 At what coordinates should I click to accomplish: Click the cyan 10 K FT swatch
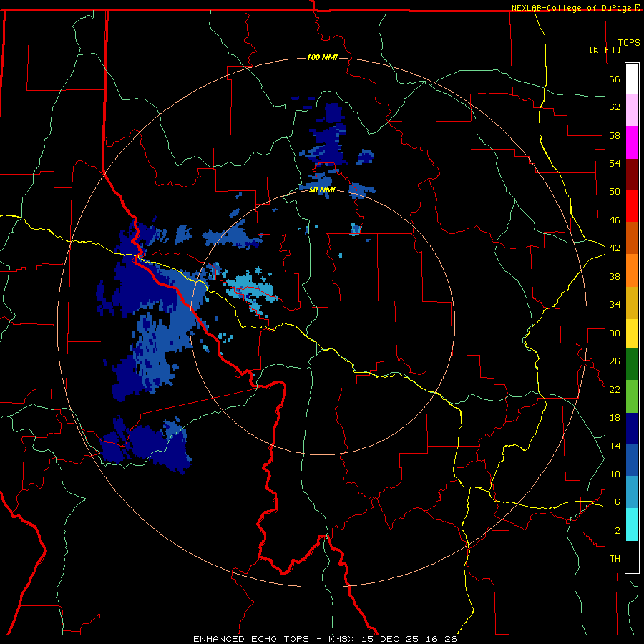click(x=632, y=524)
